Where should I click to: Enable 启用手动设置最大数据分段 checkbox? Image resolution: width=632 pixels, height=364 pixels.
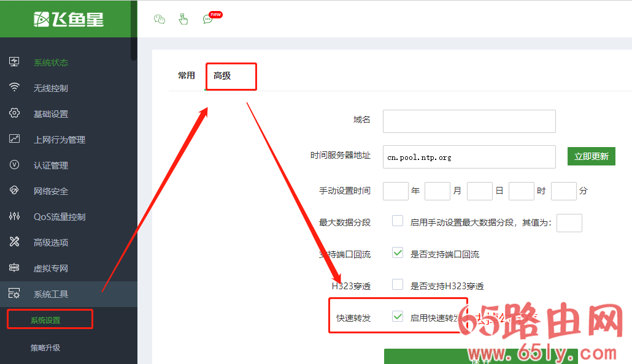[398, 221]
